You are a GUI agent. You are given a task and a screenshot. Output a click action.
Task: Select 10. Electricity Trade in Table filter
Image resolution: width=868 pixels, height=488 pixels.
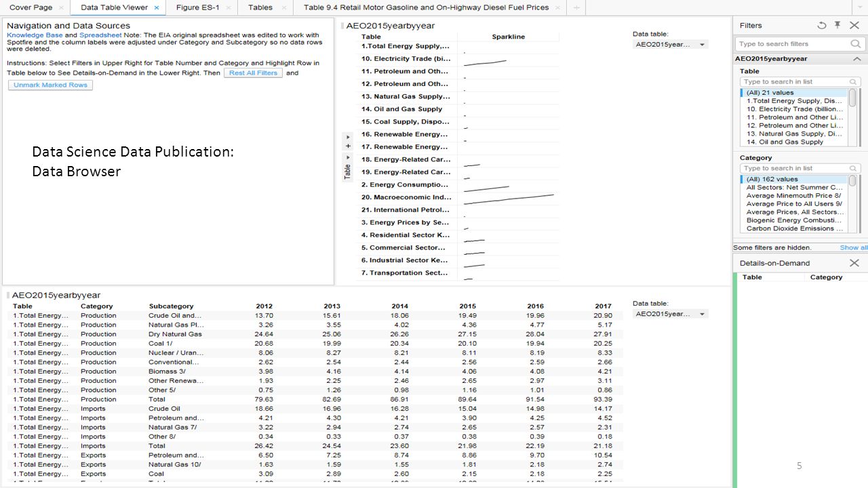coord(794,108)
